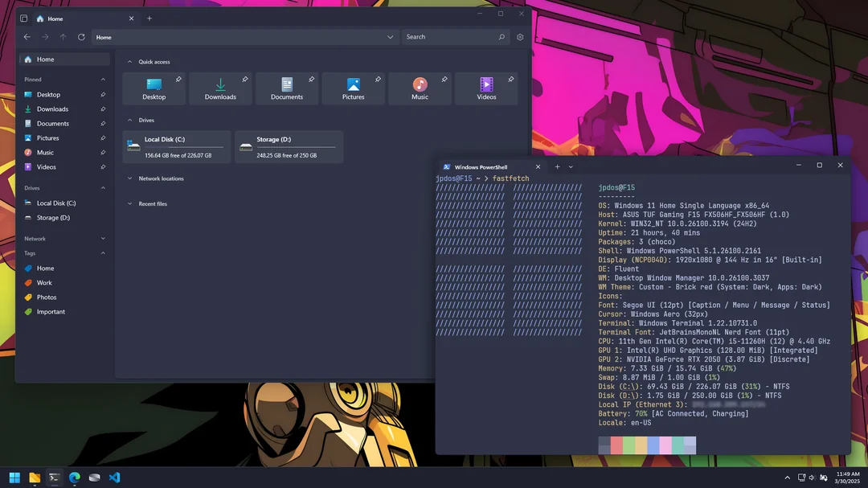
Task: Open the Documents quick access card
Action: pos(287,88)
